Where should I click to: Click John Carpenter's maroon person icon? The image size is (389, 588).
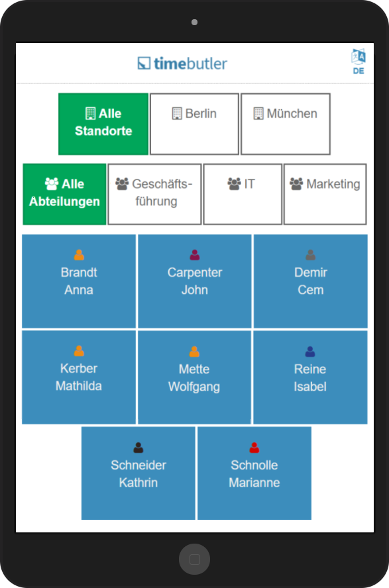click(195, 255)
